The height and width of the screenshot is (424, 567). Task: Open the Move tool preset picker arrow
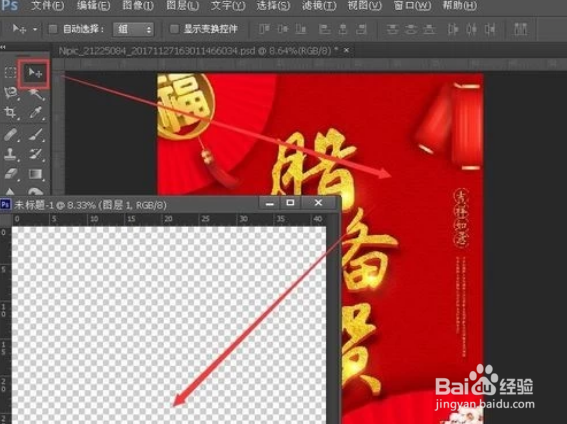tap(35, 29)
